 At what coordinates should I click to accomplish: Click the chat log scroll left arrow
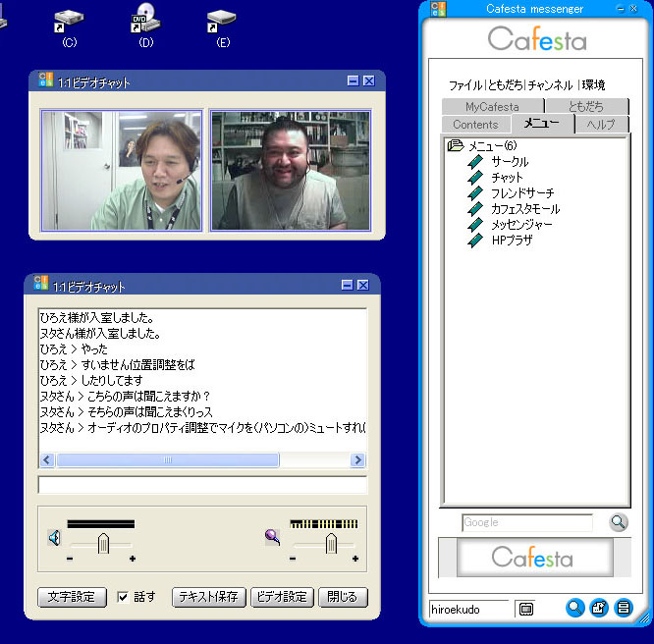pyautogui.click(x=47, y=459)
